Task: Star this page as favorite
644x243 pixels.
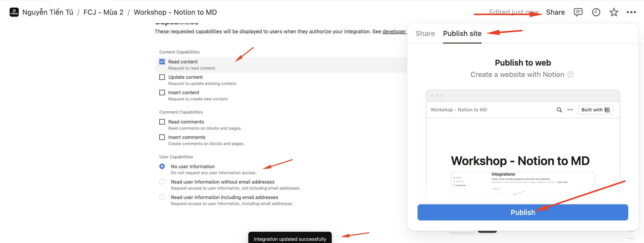Action: (x=614, y=12)
